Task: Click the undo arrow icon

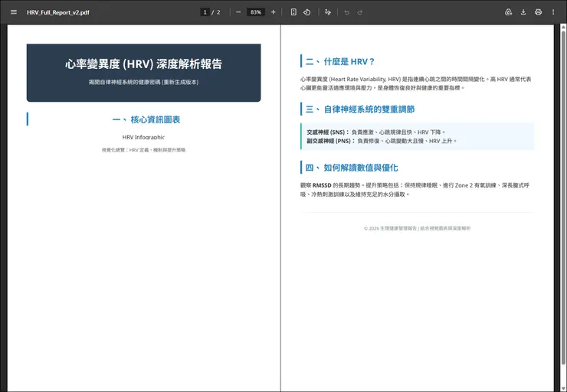Action: click(347, 12)
